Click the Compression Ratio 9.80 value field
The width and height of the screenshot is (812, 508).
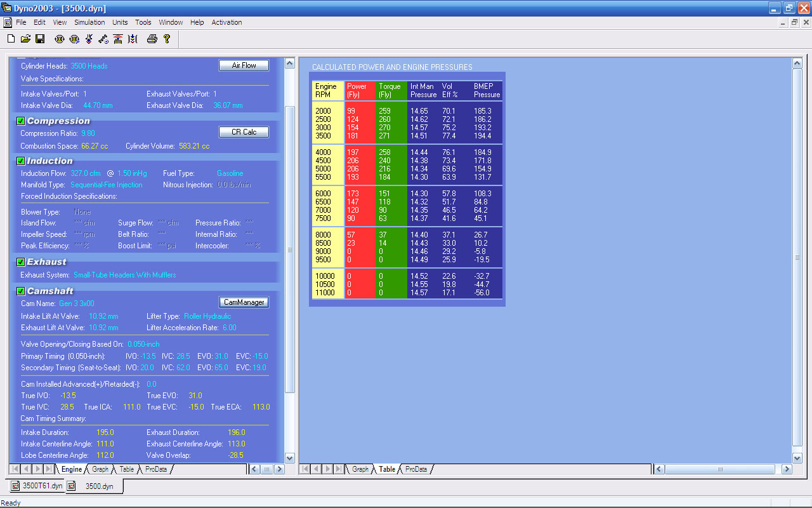[x=88, y=133]
